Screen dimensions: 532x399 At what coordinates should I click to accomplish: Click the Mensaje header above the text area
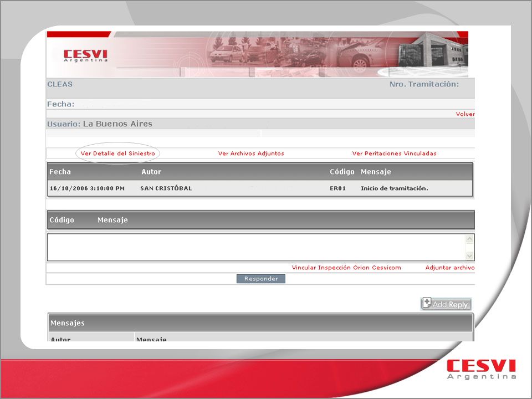click(x=112, y=220)
